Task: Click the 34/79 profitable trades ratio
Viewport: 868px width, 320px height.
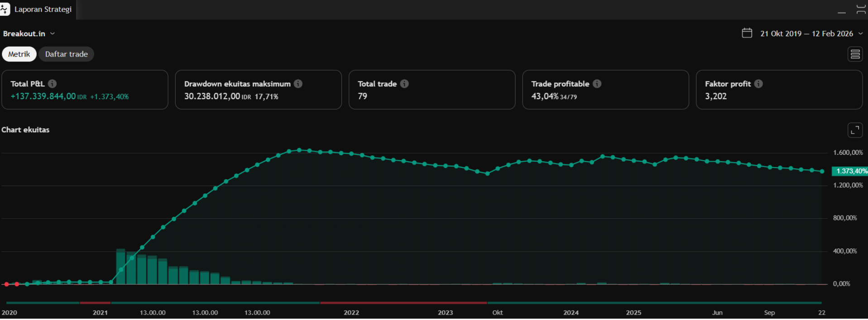Action: pos(569,97)
